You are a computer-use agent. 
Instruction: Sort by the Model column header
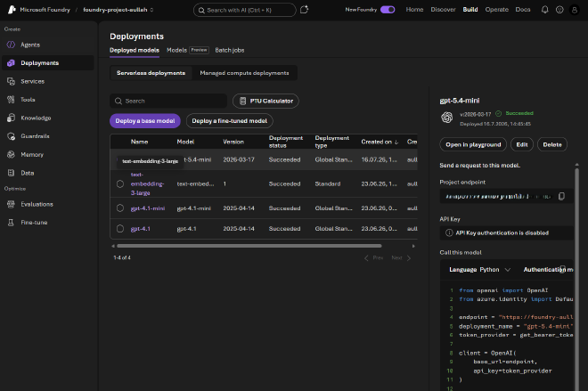(185, 143)
